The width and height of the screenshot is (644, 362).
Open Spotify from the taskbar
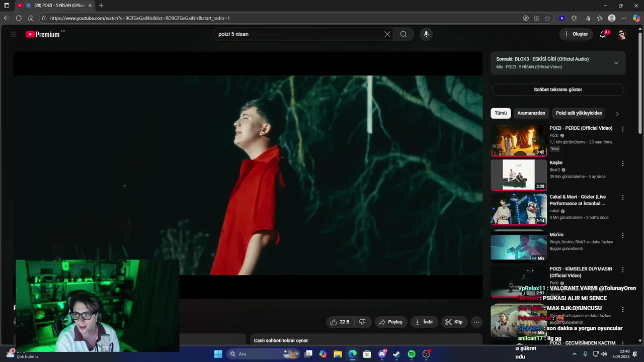click(412, 354)
